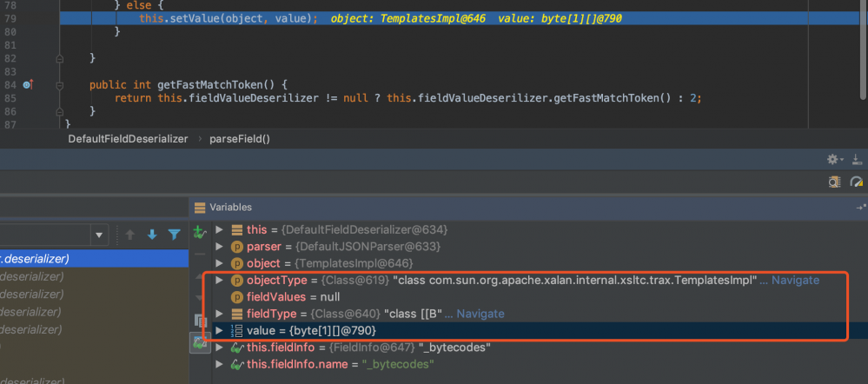Go to the previous frame with the gray up arrow

pyautogui.click(x=130, y=235)
